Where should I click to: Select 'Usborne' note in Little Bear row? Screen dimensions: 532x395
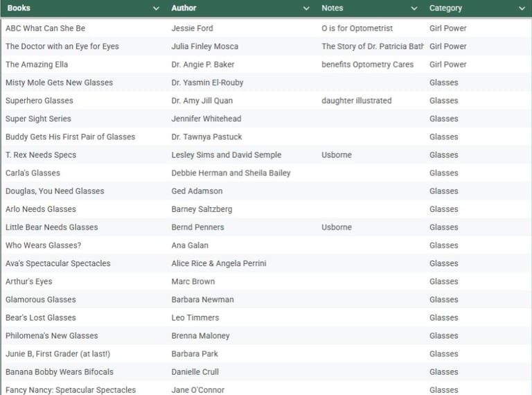[x=336, y=227]
